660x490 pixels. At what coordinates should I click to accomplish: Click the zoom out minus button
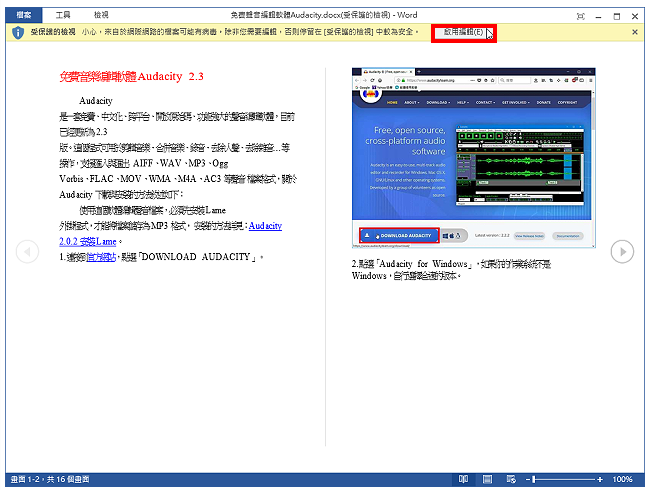coord(528,479)
